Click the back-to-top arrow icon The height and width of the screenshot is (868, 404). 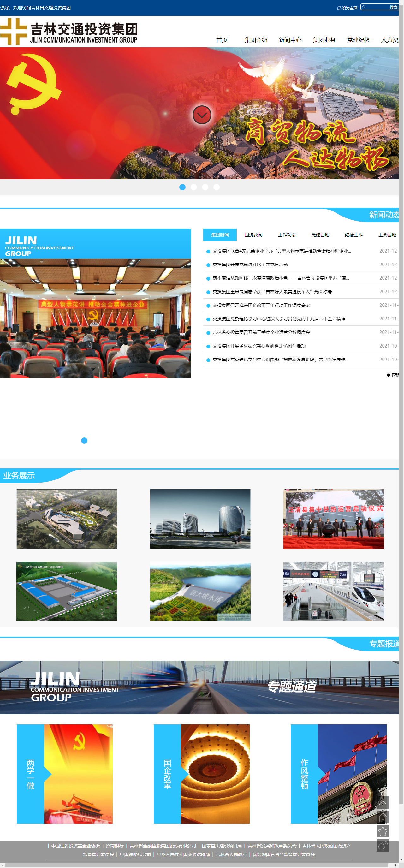(x=383, y=803)
